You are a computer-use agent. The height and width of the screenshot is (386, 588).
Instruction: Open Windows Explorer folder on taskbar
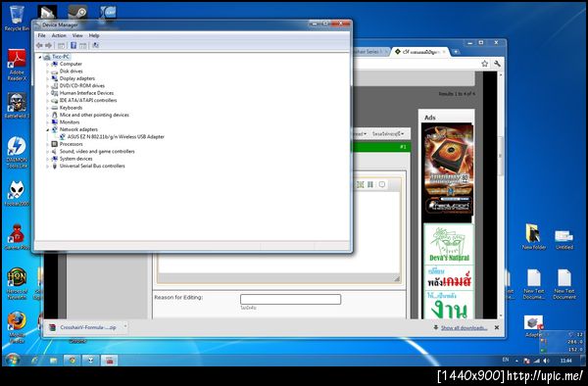coord(53,361)
